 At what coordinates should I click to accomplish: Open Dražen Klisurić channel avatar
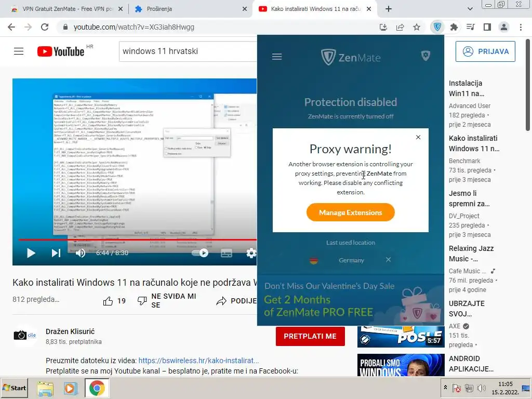(x=25, y=335)
